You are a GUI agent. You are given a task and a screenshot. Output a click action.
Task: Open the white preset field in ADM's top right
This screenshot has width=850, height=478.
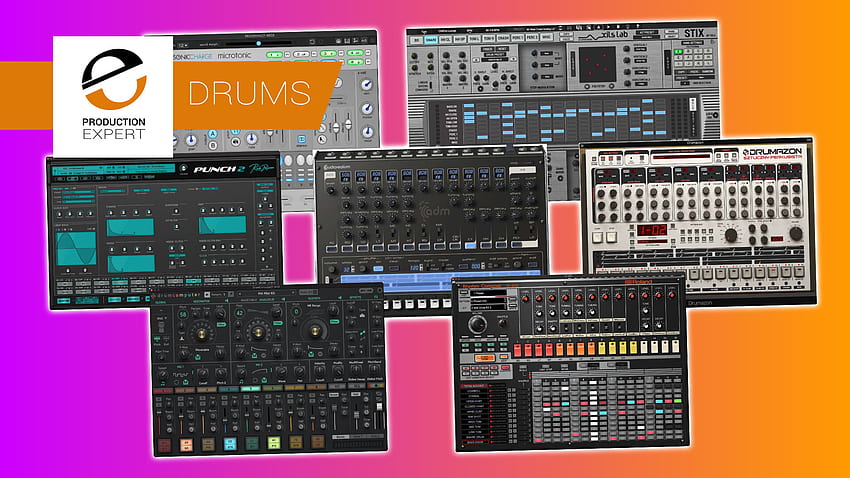tap(522, 170)
